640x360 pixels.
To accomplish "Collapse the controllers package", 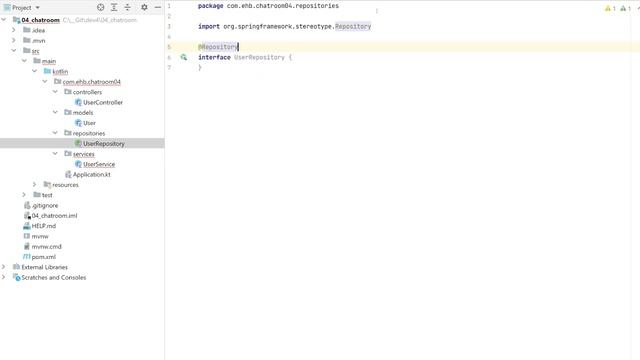I will pos(55,92).
